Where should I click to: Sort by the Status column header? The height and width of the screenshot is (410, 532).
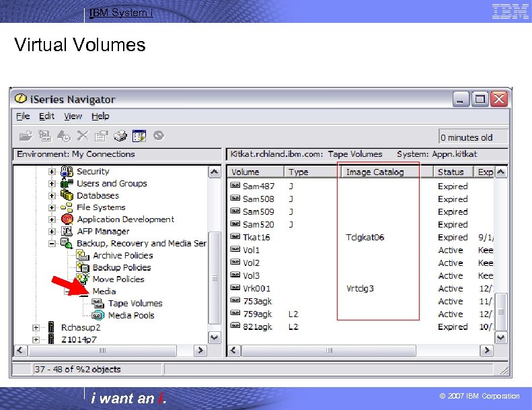(x=453, y=172)
